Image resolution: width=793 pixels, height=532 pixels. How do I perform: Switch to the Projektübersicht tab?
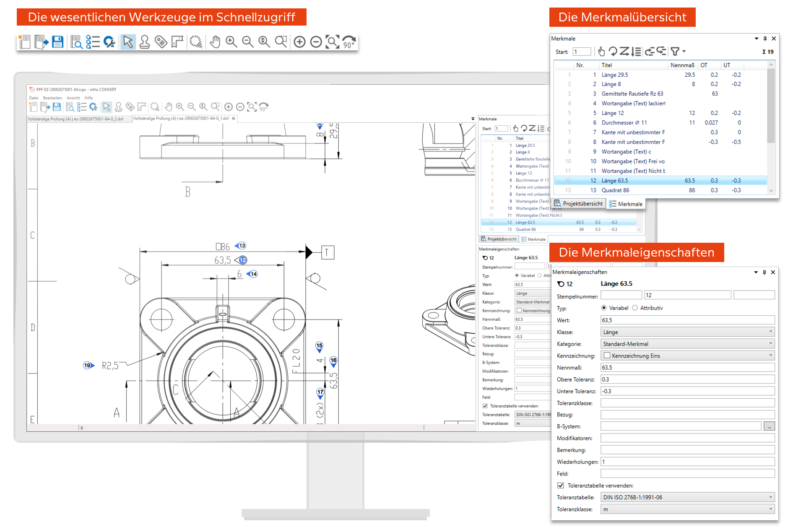(x=579, y=204)
